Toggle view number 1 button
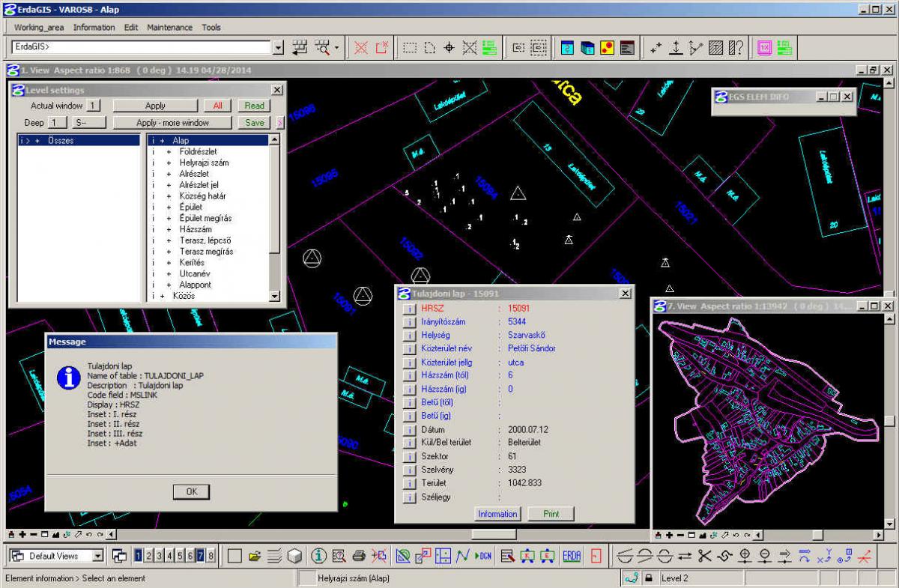Screen dimensions: 899x588 click(139, 556)
